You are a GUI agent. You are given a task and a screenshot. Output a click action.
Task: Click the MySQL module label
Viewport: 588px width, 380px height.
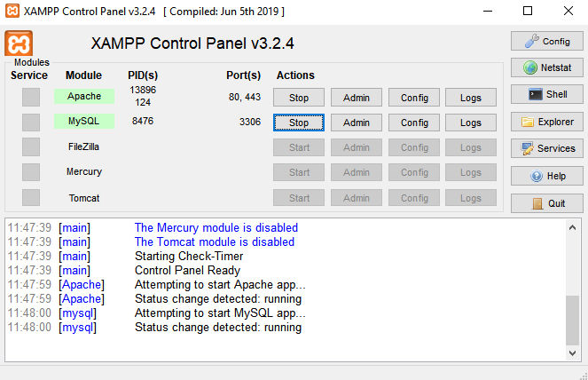(x=84, y=121)
